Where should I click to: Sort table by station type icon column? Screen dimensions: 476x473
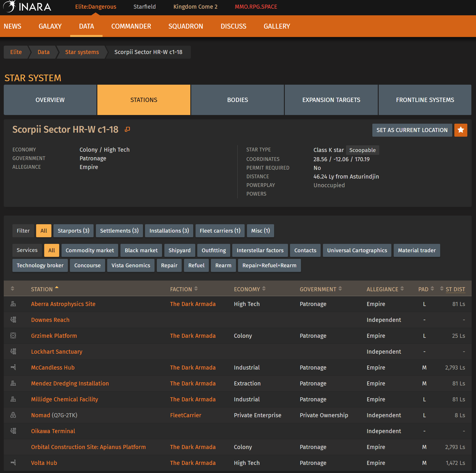pos(12,289)
